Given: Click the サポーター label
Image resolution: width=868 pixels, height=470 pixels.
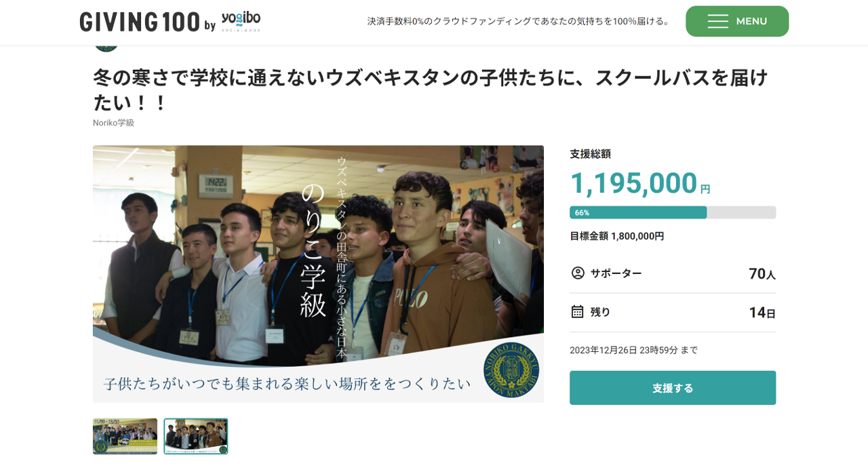Looking at the screenshot, I should [616, 273].
